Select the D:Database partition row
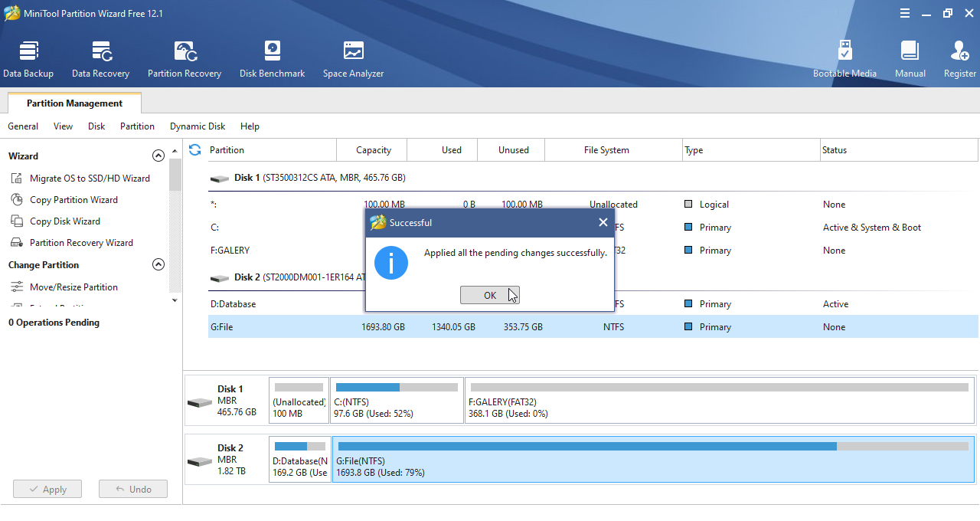980x521 pixels. tap(593, 304)
